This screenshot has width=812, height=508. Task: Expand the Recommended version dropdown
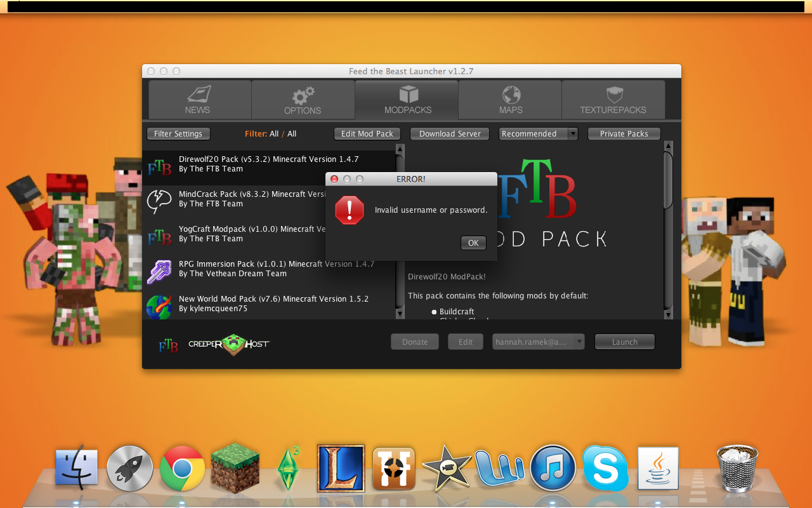click(539, 134)
